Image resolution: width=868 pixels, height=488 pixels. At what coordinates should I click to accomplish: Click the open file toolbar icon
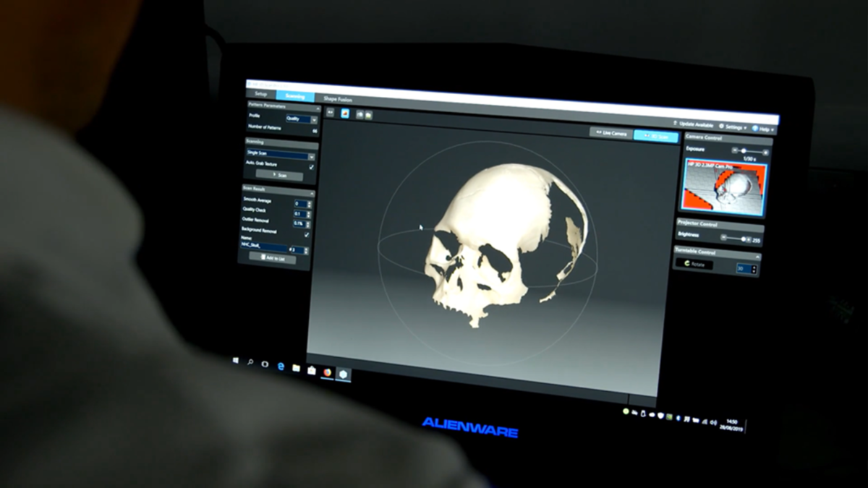pos(359,114)
